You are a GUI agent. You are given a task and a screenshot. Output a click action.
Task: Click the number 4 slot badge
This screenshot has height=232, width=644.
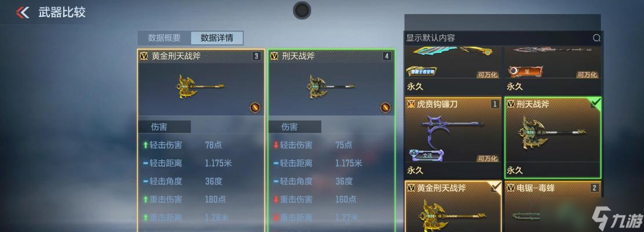click(387, 56)
